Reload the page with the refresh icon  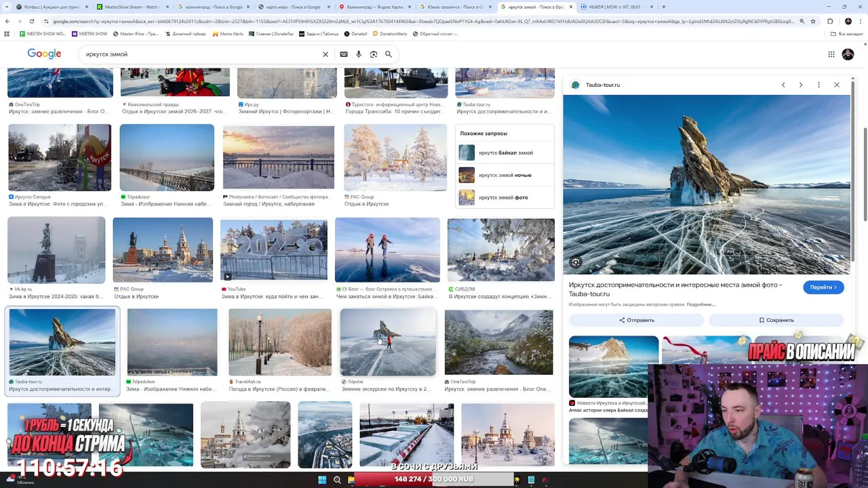(32, 21)
